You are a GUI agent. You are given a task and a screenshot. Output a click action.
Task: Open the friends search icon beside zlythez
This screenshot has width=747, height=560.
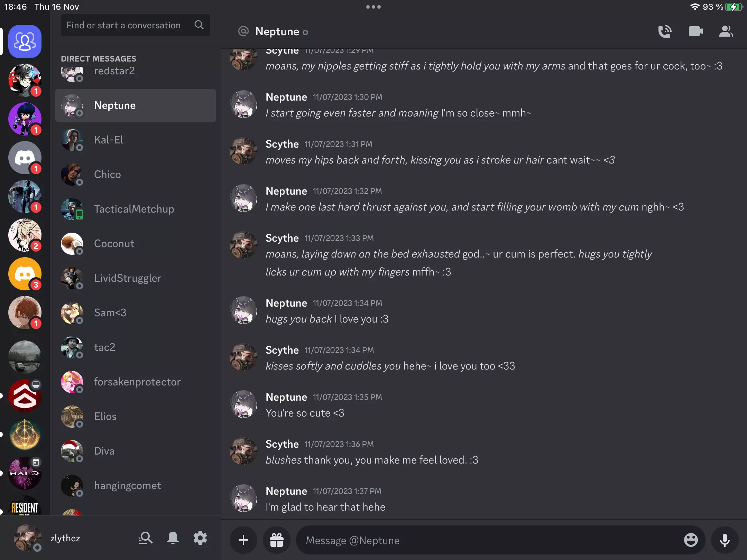coord(145,538)
